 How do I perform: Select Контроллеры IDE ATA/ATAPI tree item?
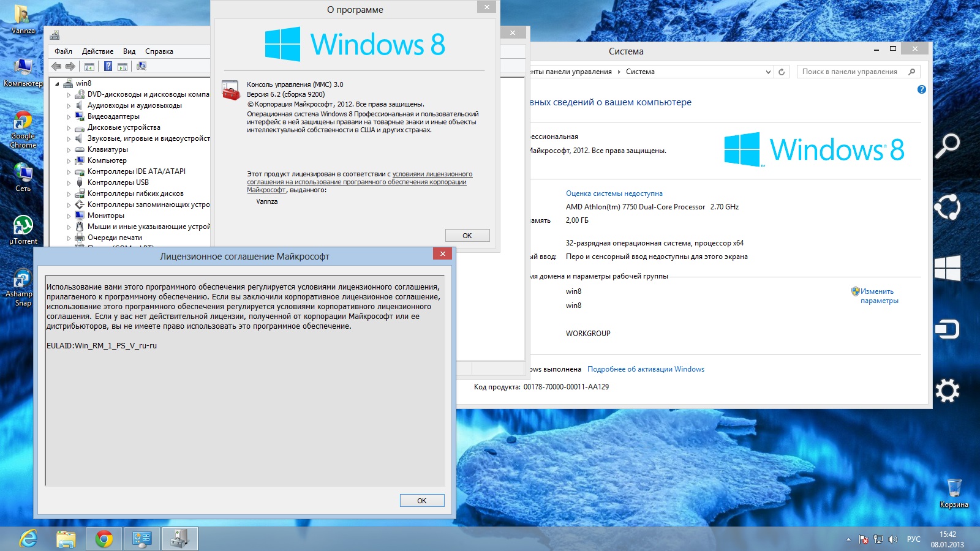click(137, 171)
